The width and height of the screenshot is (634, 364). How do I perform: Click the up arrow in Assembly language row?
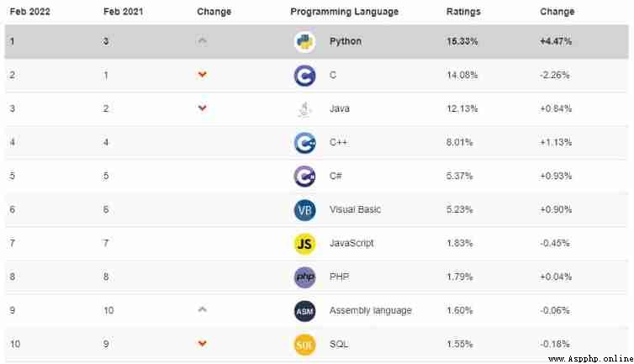click(x=202, y=309)
